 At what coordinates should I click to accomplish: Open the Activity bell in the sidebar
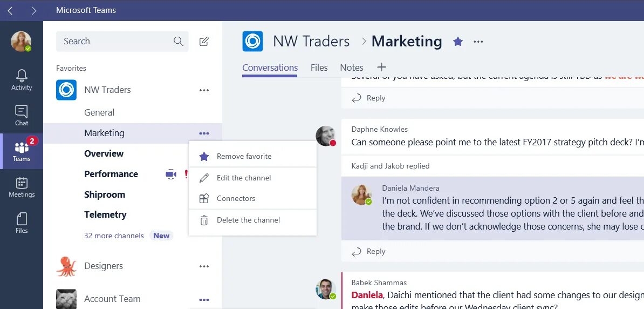point(22,80)
